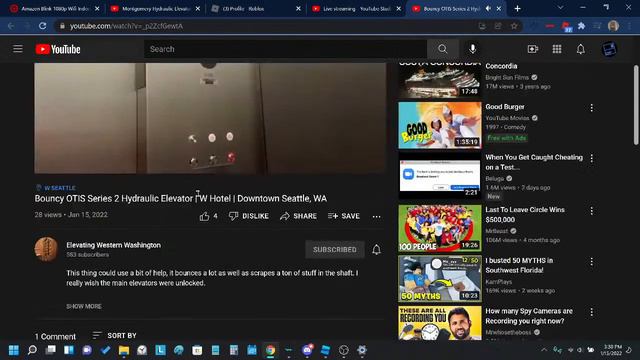This screenshot has width=640, height=360.
Task: Open the Windows Start menu
Action: click(x=14, y=350)
